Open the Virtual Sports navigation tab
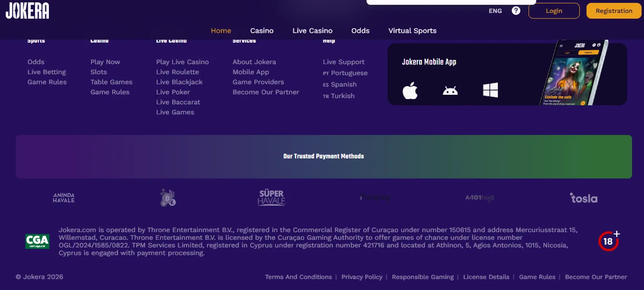 (x=413, y=31)
